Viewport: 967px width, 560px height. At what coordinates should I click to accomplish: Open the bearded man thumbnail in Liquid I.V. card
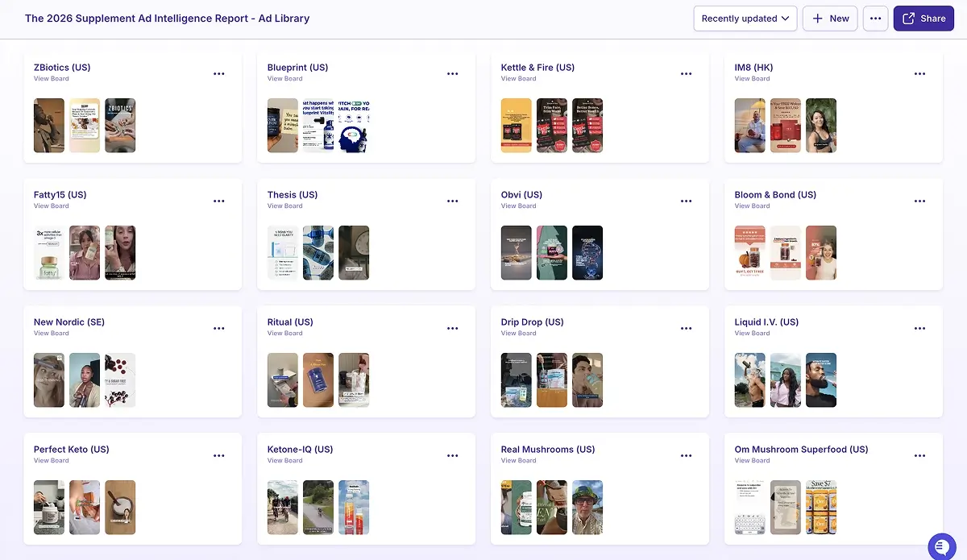click(821, 380)
